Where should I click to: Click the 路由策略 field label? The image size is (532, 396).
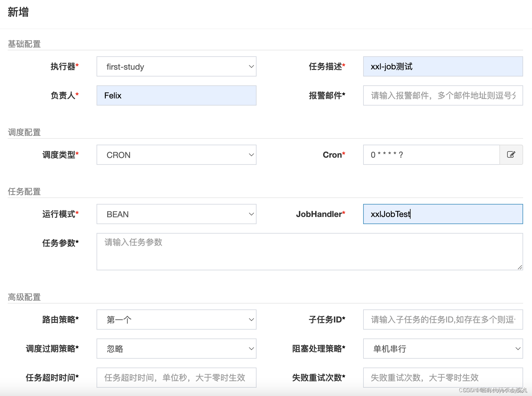60,320
